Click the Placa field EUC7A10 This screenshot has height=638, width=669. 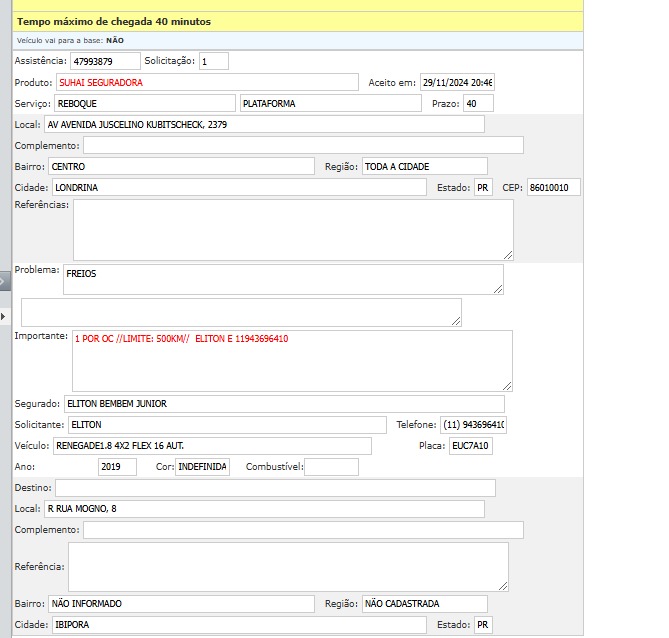click(470, 446)
